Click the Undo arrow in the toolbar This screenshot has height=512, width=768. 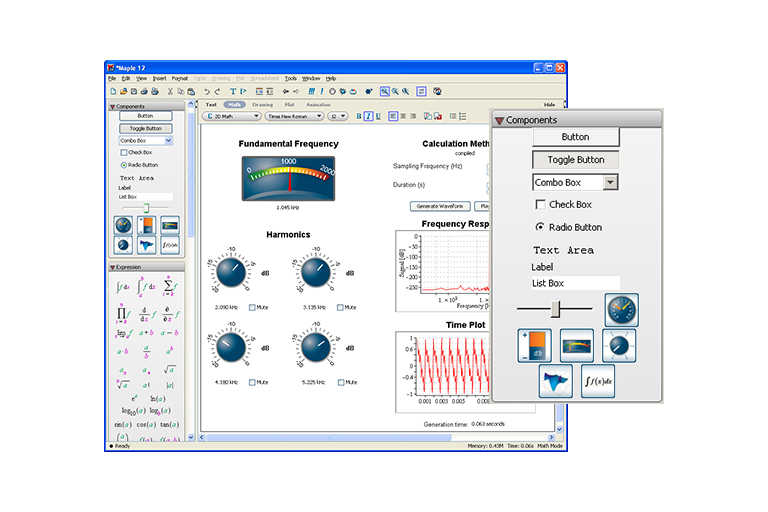click(x=206, y=91)
